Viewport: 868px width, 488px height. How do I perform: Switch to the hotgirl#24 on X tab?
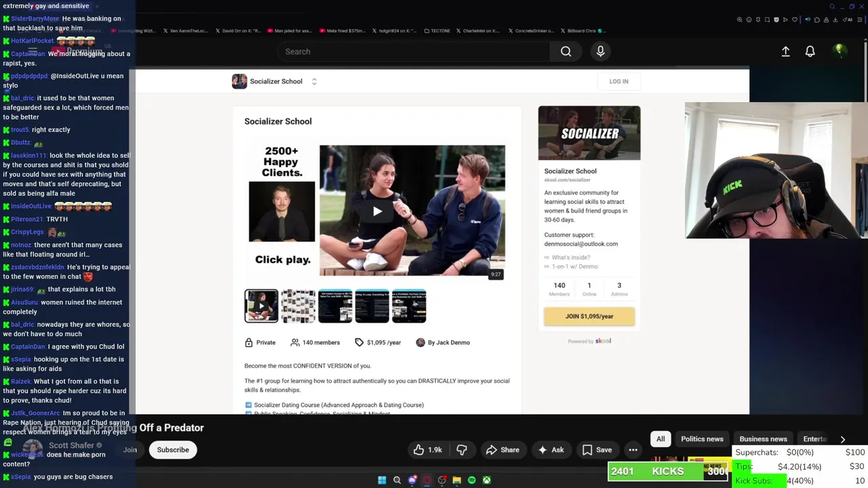point(395,30)
